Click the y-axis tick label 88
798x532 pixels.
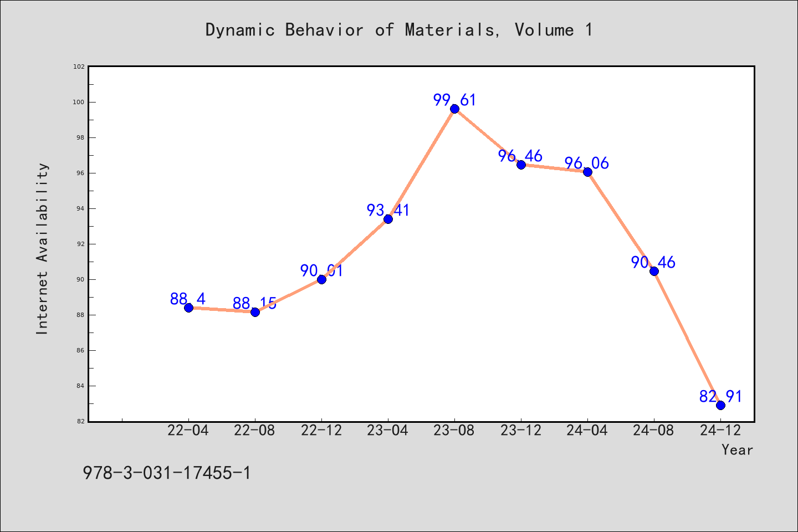pyautogui.click(x=81, y=315)
